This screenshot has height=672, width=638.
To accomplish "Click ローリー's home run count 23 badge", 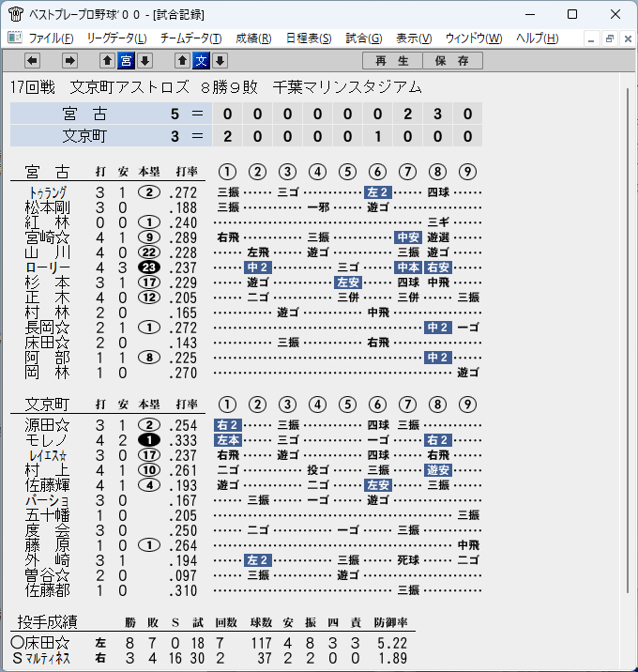I will tap(149, 267).
